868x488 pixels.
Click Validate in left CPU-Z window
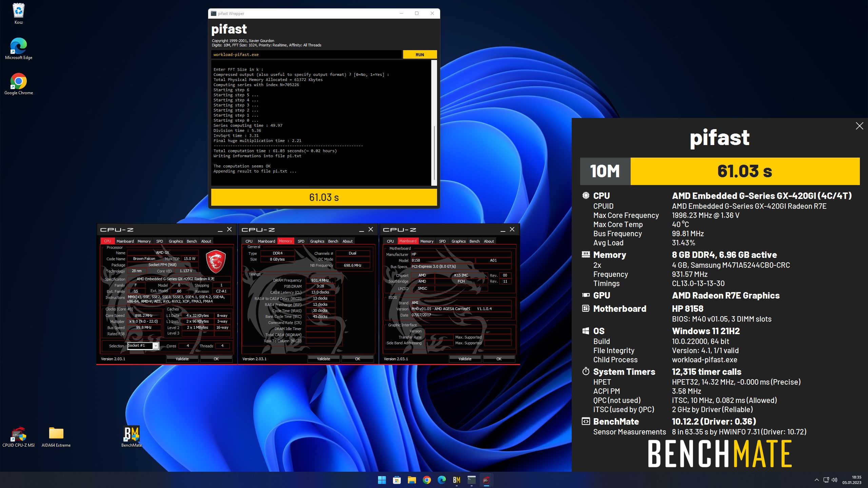pos(182,359)
